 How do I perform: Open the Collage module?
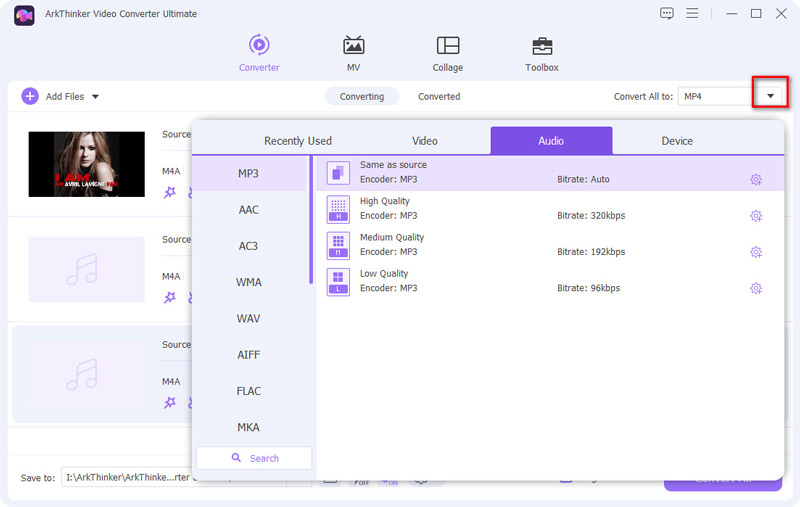[448, 53]
